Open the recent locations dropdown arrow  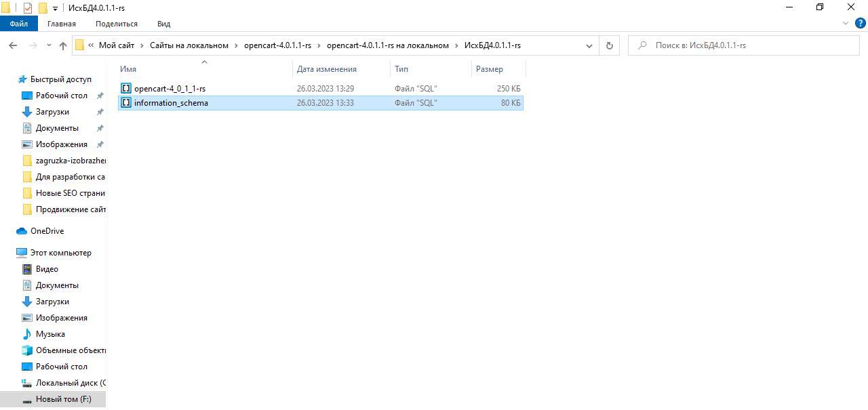point(49,45)
